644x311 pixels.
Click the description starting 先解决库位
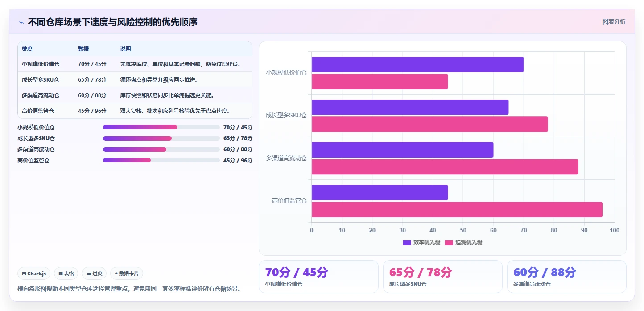(x=182, y=64)
